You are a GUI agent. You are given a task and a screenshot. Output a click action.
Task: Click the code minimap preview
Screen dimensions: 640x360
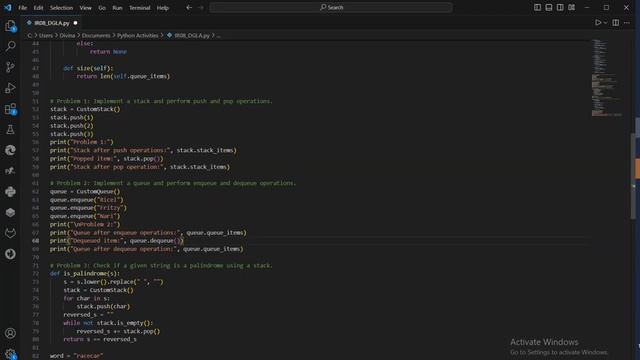(607, 78)
